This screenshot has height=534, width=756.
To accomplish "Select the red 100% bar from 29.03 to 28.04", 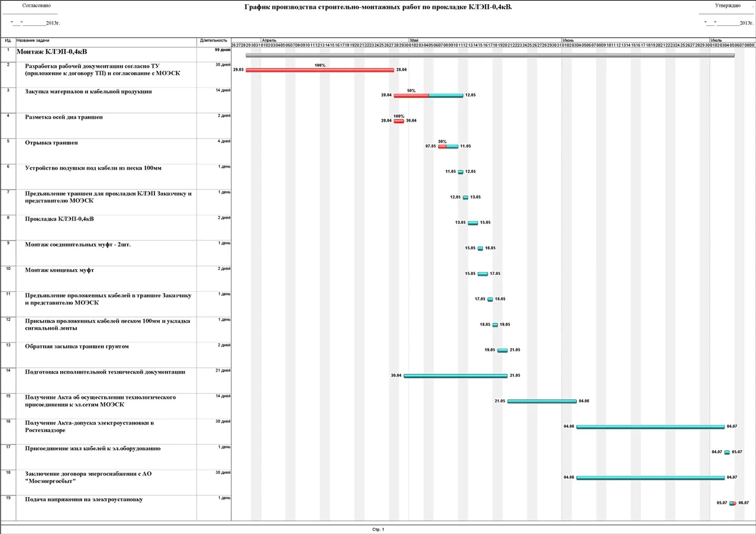I will pos(320,70).
